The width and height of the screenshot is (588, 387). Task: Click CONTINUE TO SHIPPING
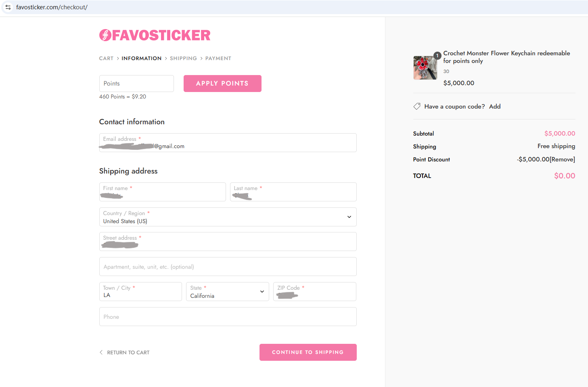(x=308, y=352)
